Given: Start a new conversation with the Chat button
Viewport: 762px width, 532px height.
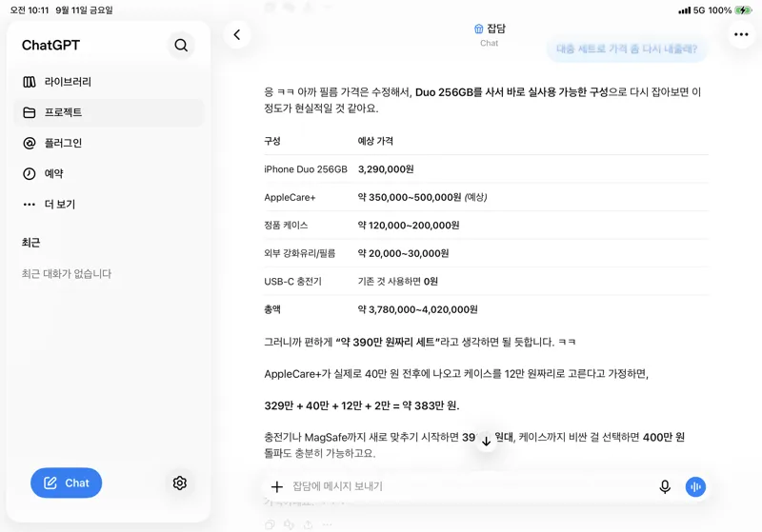Looking at the screenshot, I should point(66,483).
